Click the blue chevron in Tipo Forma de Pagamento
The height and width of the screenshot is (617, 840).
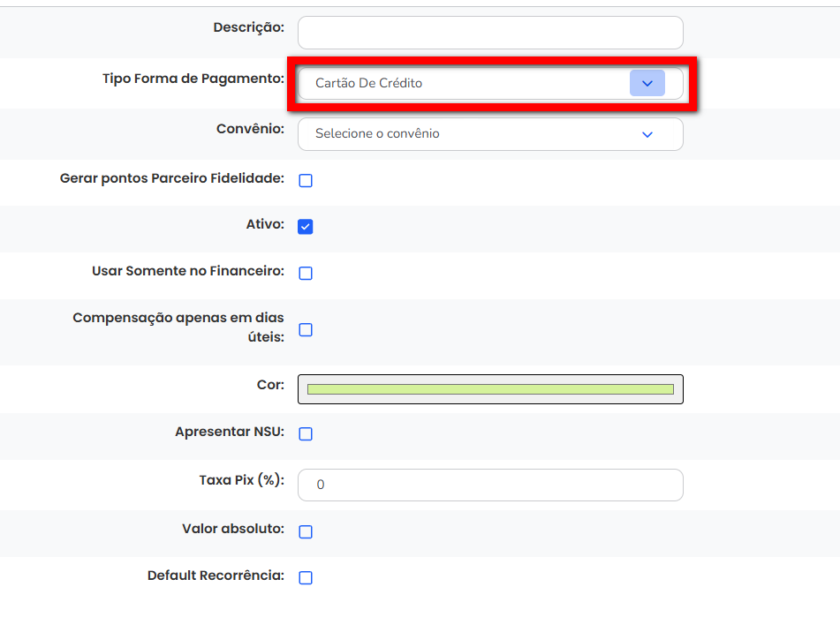[647, 83]
